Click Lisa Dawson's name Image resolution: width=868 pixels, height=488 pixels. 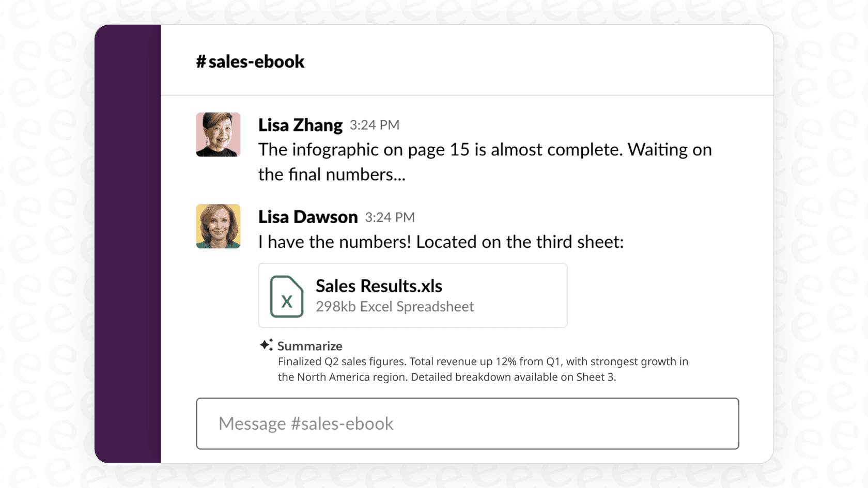pos(308,216)
